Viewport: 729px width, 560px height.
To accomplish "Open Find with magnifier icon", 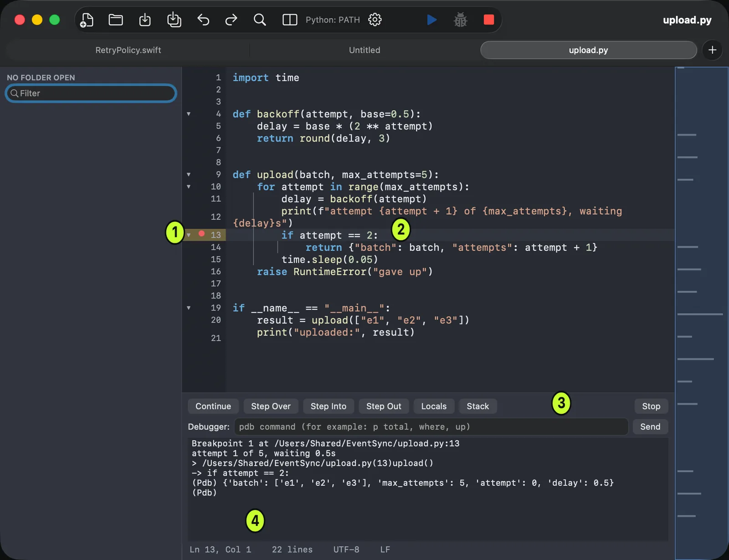I will click(260, 20).
